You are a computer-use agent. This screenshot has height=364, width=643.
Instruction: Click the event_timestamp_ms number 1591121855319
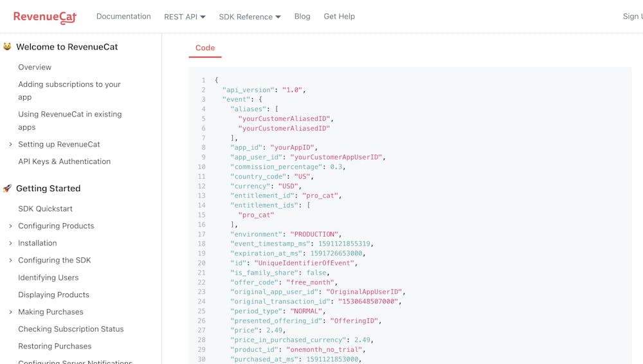pyautogui.click(x=345, y=243)
